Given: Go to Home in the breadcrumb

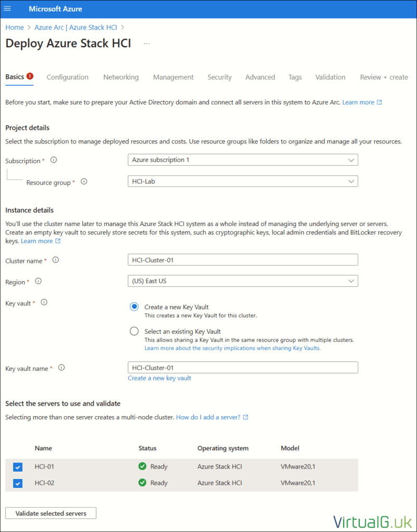Looking at the screenshot, I should (15, 28).
